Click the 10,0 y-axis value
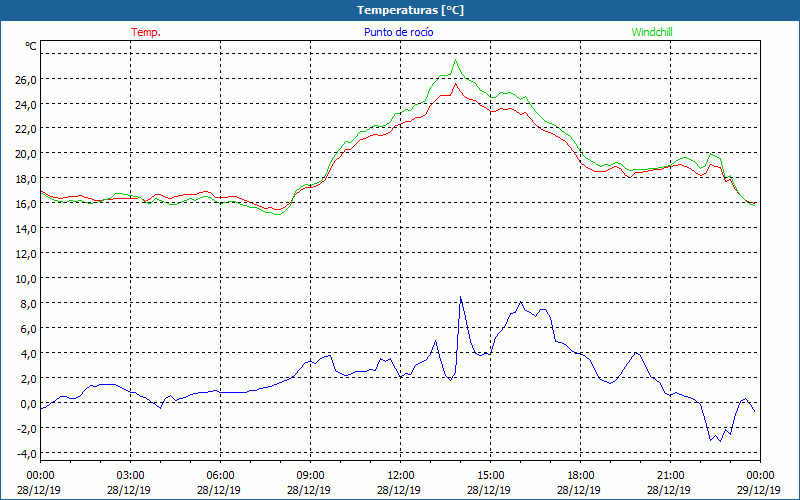 click(x=24, y=279)
